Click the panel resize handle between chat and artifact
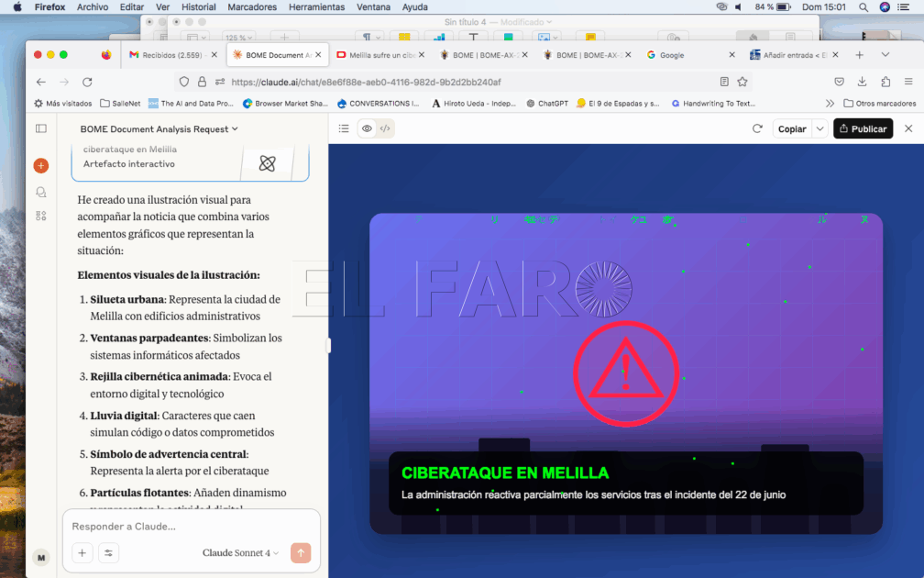The height and width of the screenshot is (578, 924). 328,346
